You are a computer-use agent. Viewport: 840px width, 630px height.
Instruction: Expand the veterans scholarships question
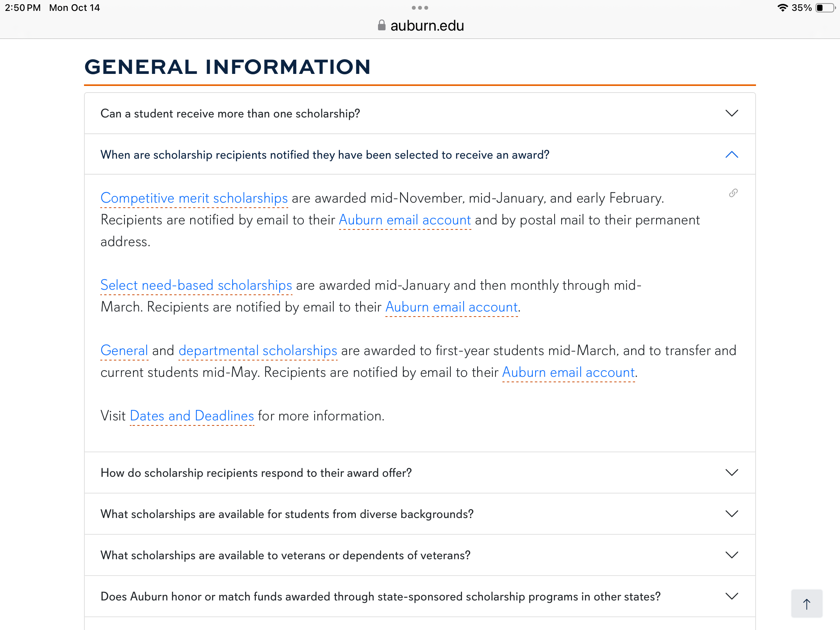420,555
